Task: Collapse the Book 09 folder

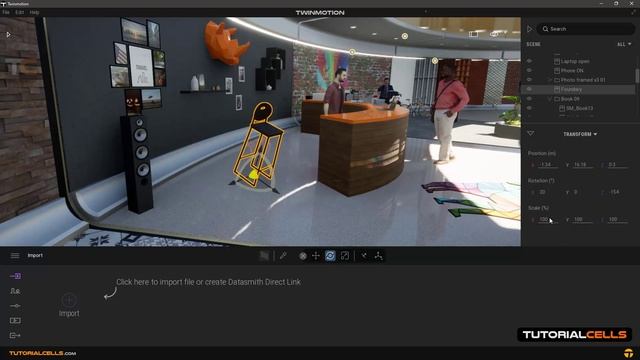Action: [550, 99]
